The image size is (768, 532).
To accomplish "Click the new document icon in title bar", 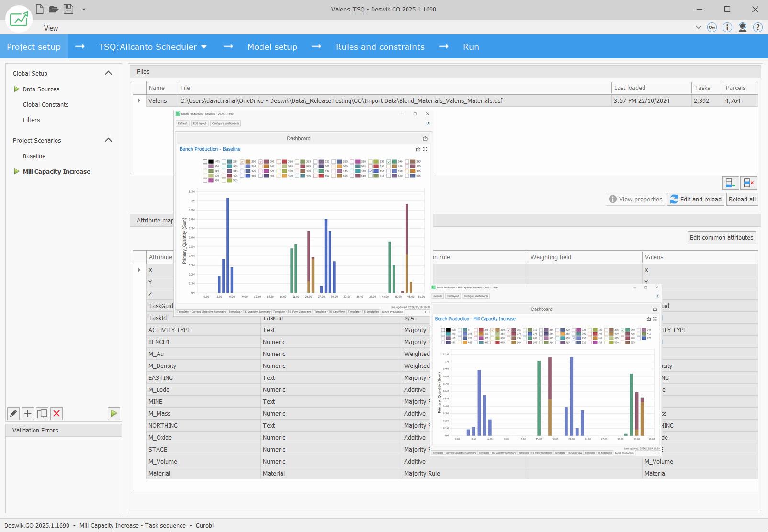I will coord(40,9).
